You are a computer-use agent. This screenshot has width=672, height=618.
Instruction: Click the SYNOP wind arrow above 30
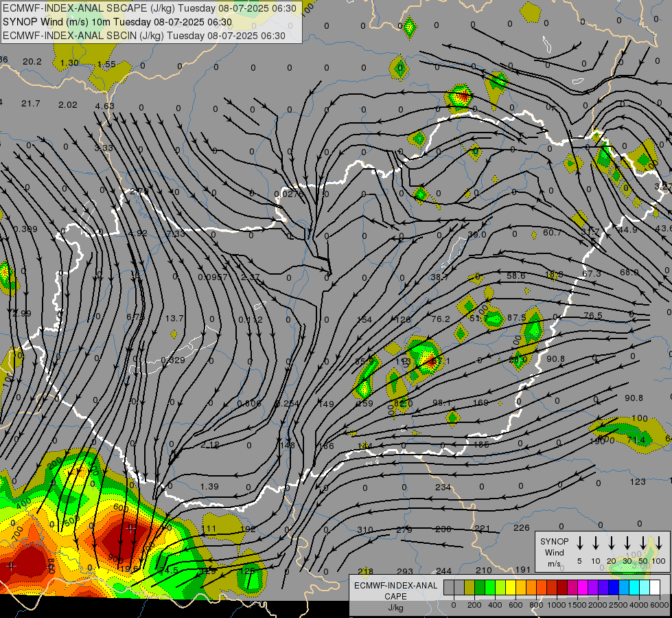627,543
